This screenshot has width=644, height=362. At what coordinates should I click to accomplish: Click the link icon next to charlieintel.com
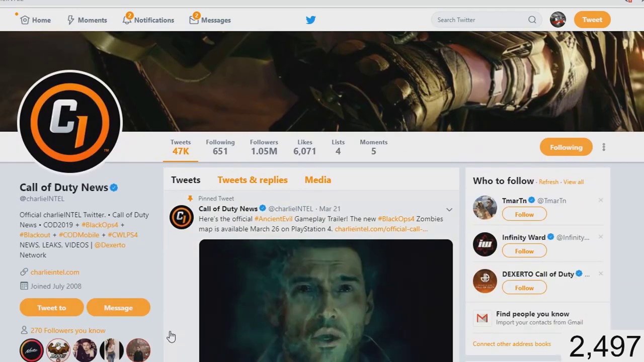click(24, 272)
